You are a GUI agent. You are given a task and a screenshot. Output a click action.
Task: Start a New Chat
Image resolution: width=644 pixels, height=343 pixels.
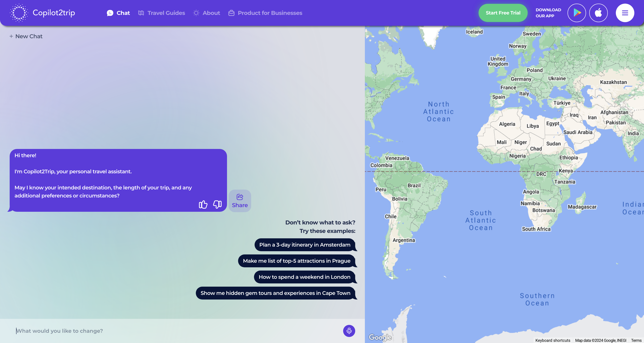point(26,36)
